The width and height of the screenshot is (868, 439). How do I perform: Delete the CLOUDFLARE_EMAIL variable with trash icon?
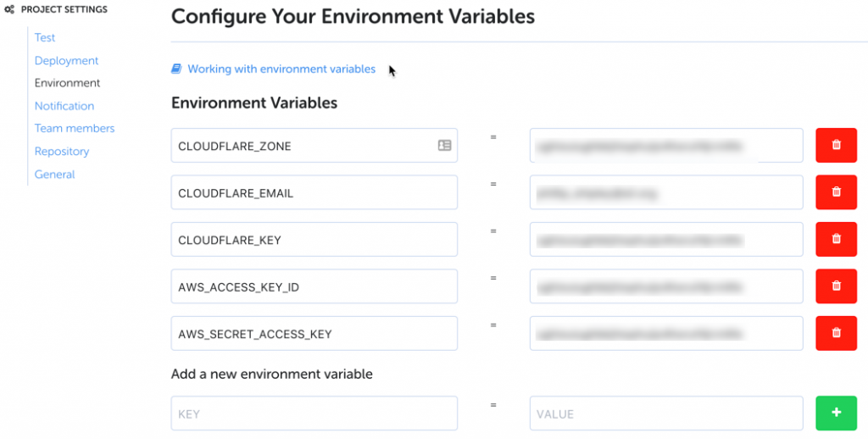(836, 192)
